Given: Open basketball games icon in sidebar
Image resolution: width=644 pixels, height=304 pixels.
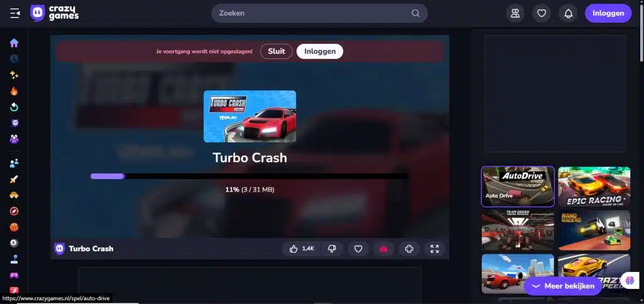Looking at the screenshot, I should click(x=14, y=227).
